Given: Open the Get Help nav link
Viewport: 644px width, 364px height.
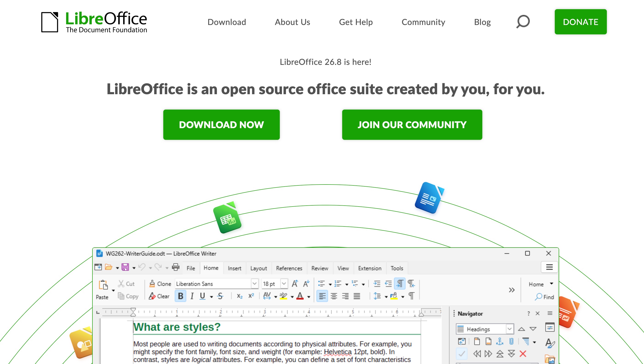Looking at the screenshot, I should (x=356, y=22).
